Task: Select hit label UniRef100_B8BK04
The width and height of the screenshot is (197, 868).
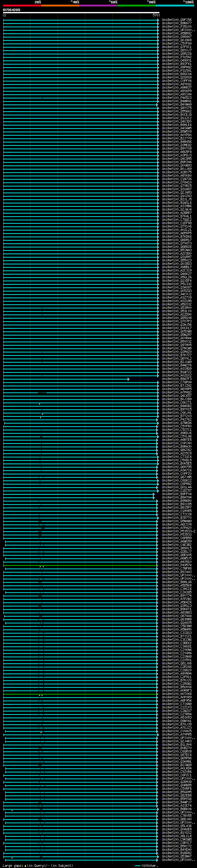Action: [177, 809]
